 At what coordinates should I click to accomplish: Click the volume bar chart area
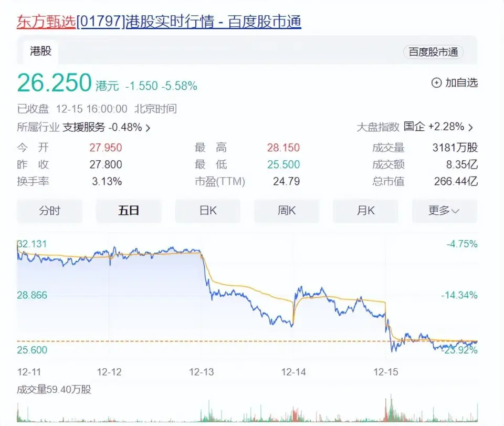tap(247, 411)
